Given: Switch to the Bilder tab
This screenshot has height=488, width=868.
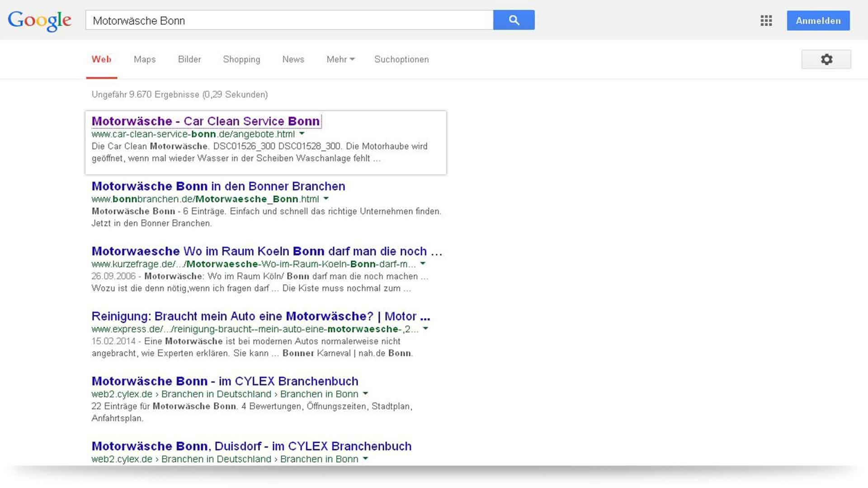Looking at the screenshot, I should tap(189, 59).
